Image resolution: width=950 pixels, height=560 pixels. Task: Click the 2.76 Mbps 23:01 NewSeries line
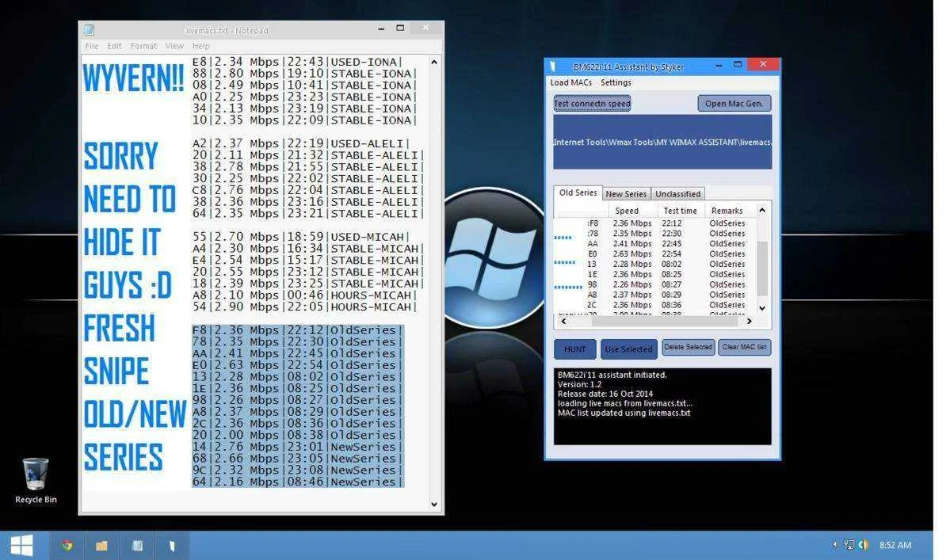pos(297,447)
